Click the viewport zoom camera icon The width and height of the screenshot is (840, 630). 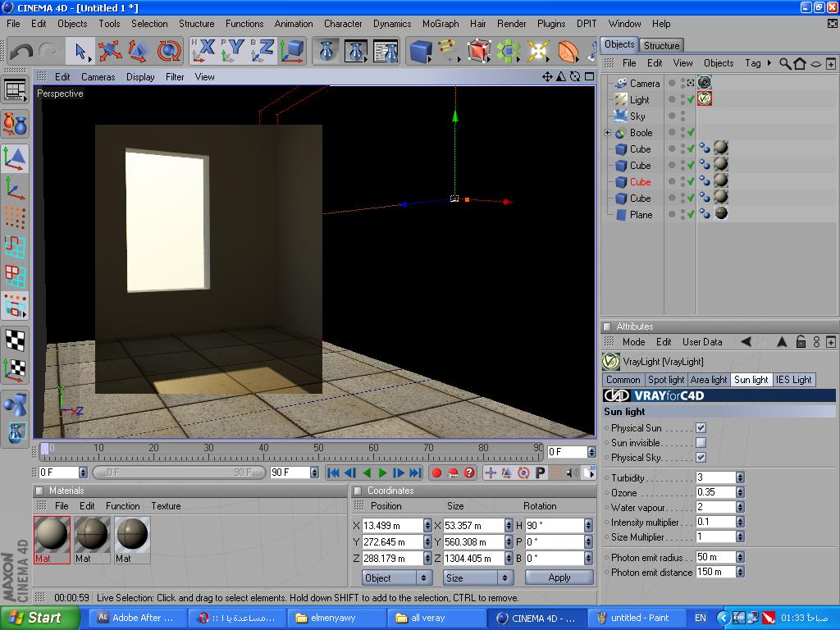point(561,76)
